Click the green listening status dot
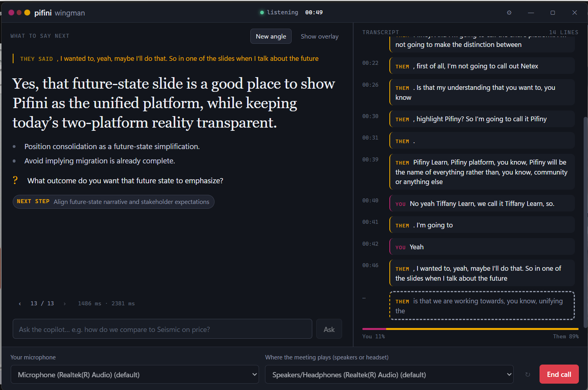Screen dimensions: 588x390 [x=262, y=13]
